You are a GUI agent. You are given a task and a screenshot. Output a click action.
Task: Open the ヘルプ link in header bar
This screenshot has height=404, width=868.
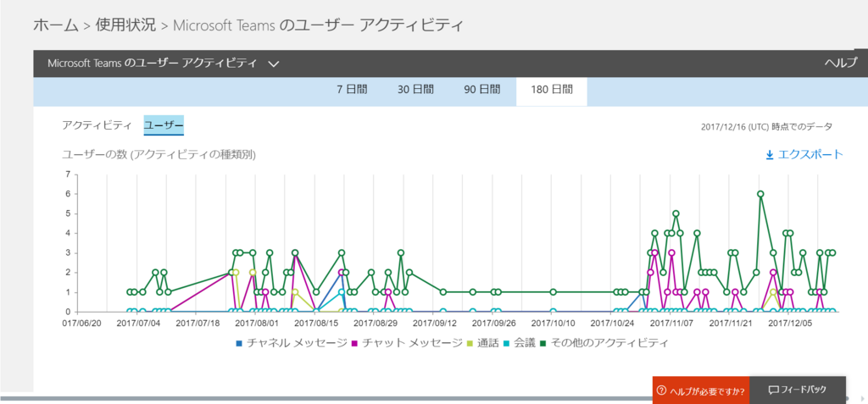840,63
